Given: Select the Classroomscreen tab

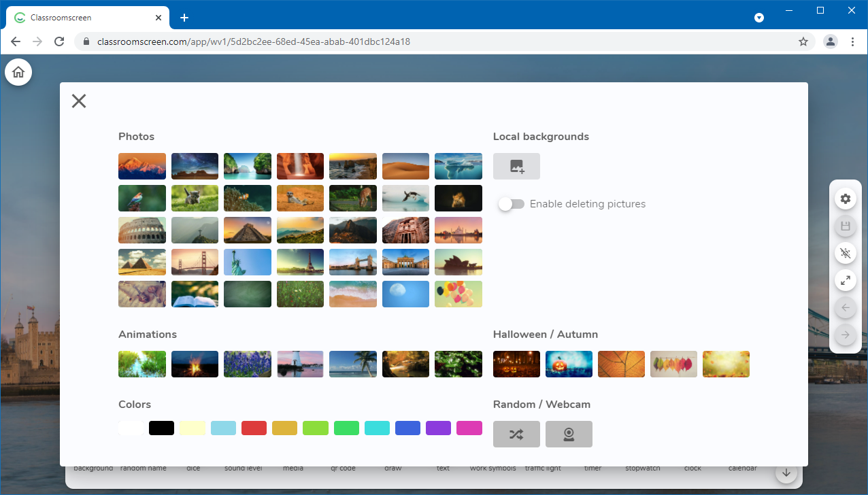Looking at the screenshot, I should click(x=88, y=18).
